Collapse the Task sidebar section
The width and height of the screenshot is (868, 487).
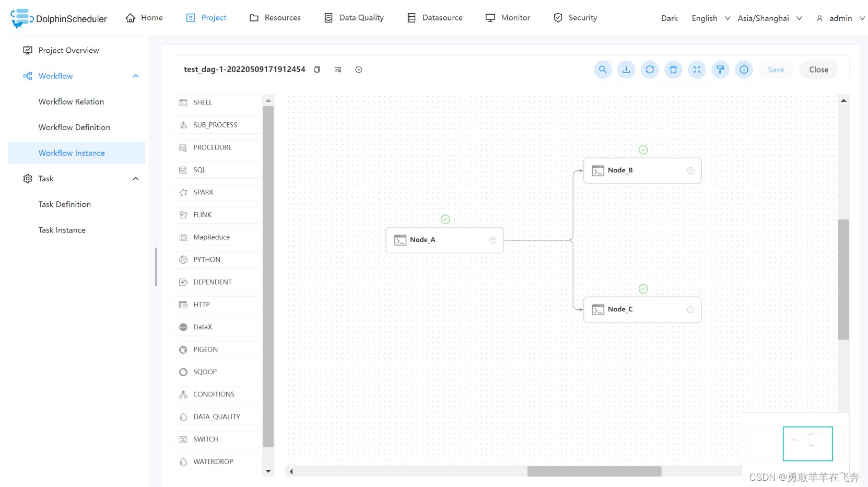[x=136, y=179]
